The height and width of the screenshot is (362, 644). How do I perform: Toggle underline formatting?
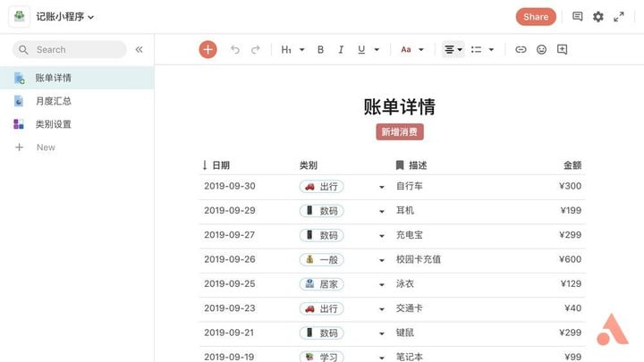click(361, 50)
